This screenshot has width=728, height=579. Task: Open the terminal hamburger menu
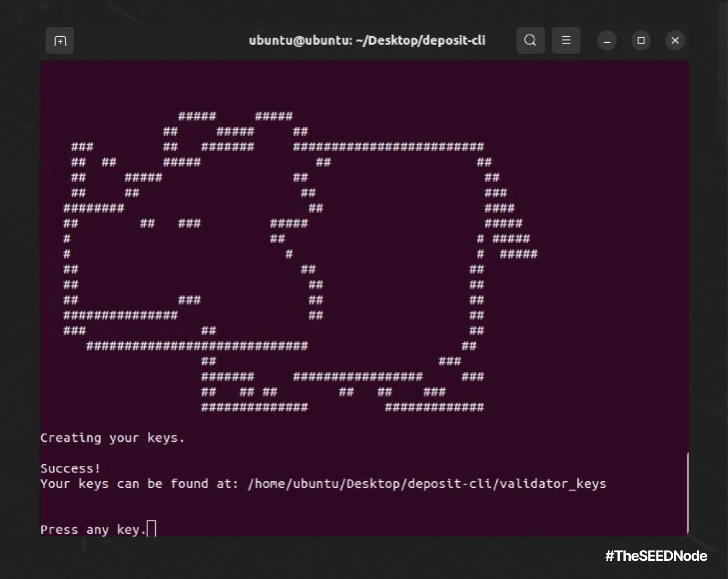coord(566,40)
